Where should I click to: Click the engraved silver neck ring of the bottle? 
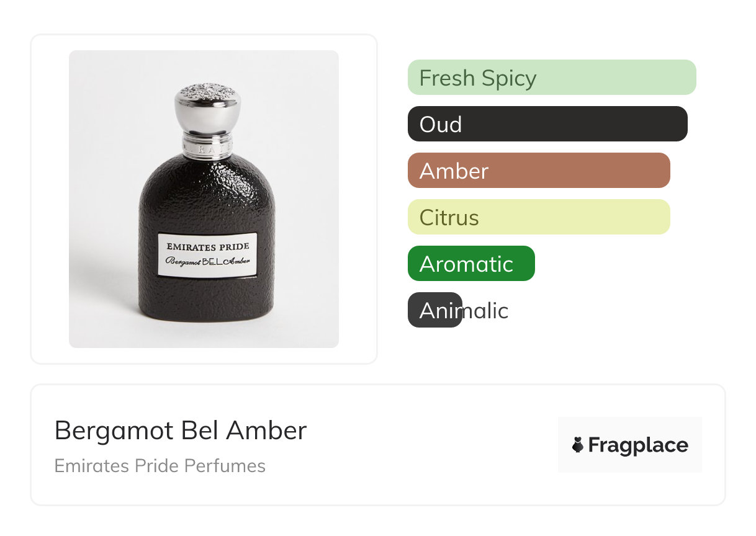click(207, 147)
